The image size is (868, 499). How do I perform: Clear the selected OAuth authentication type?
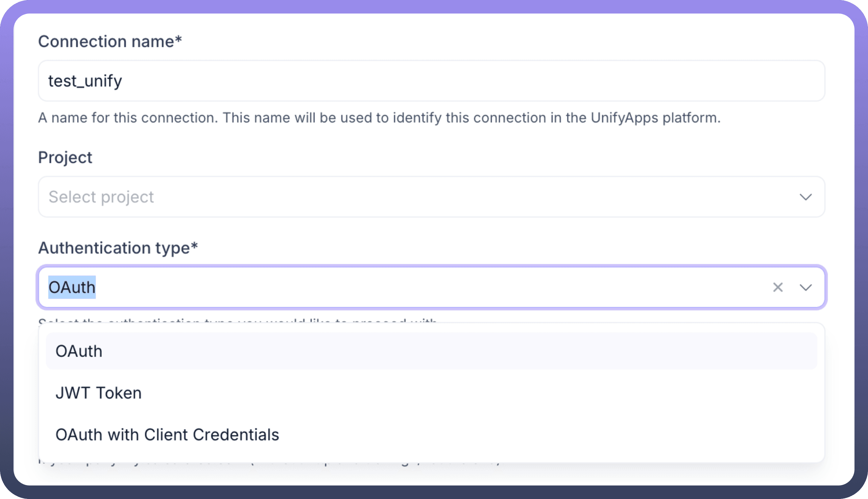pos(777,287)
